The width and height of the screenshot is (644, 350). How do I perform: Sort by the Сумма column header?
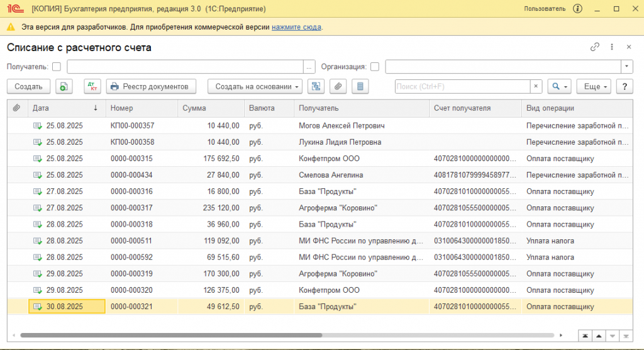point(194,108)
